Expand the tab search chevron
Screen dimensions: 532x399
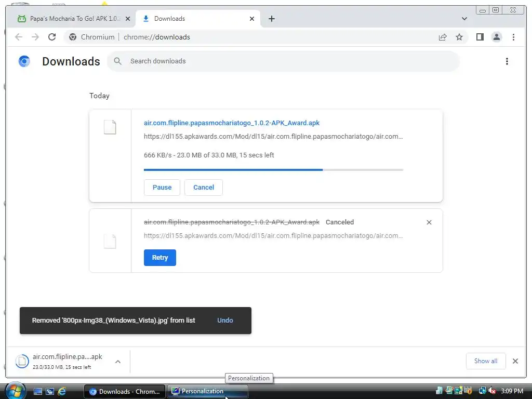pos(464,19)
